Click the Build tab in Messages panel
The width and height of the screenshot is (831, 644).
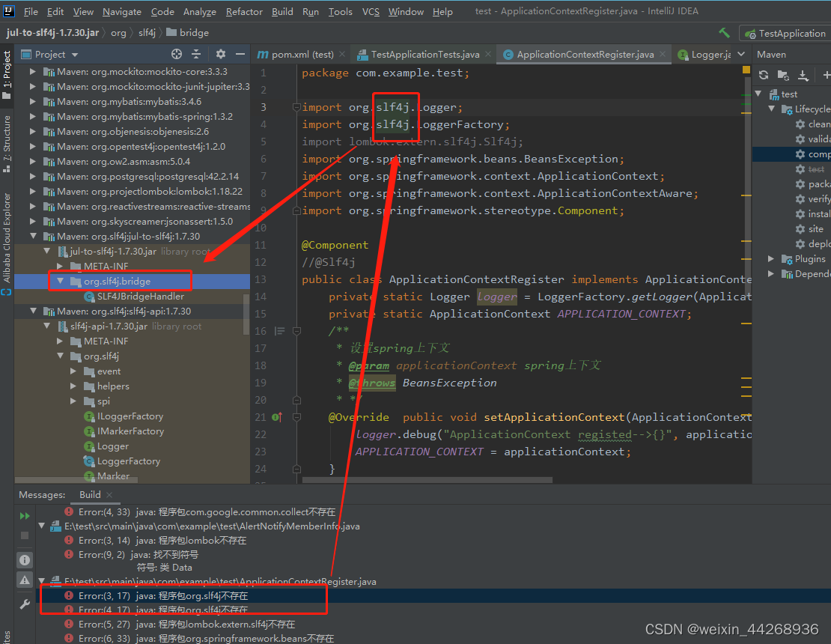[90, 494]
